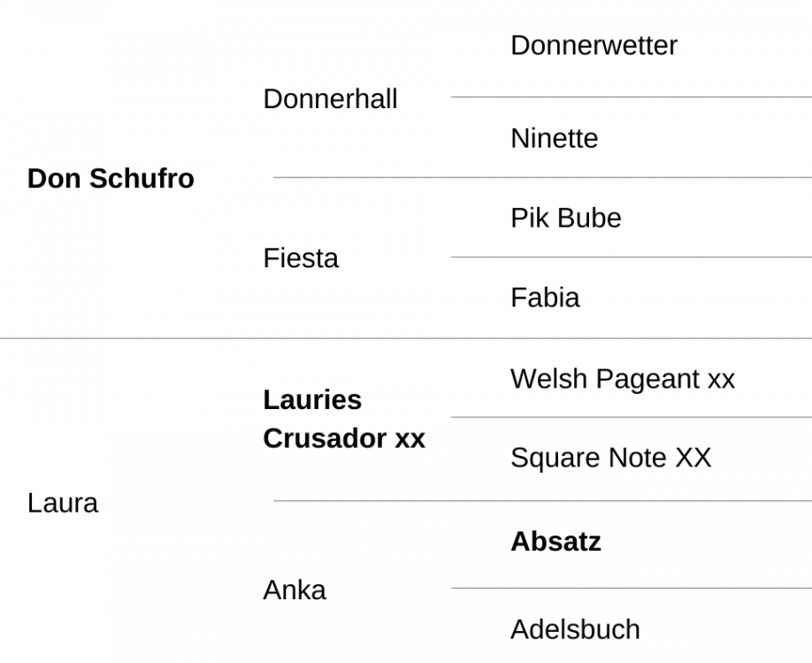Click the Pik Bube entry
The height and width of the screenshot is (663, 812).
click(566, 218)
